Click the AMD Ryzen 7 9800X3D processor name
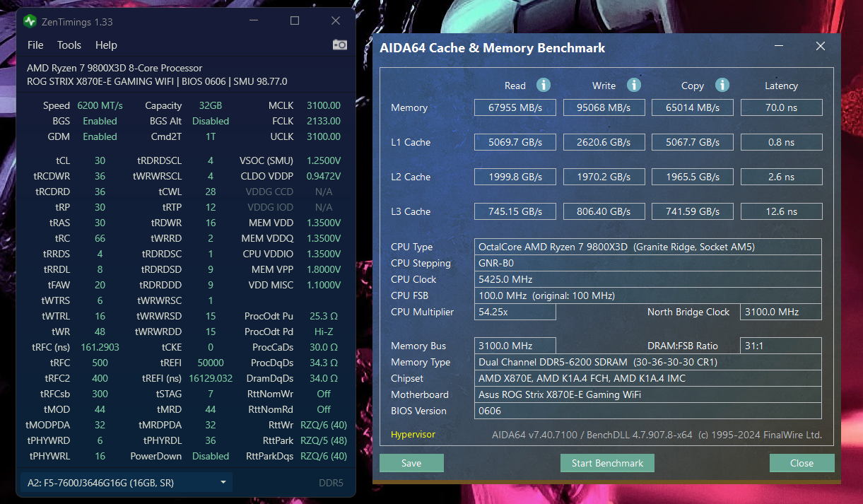 point(115,68)
